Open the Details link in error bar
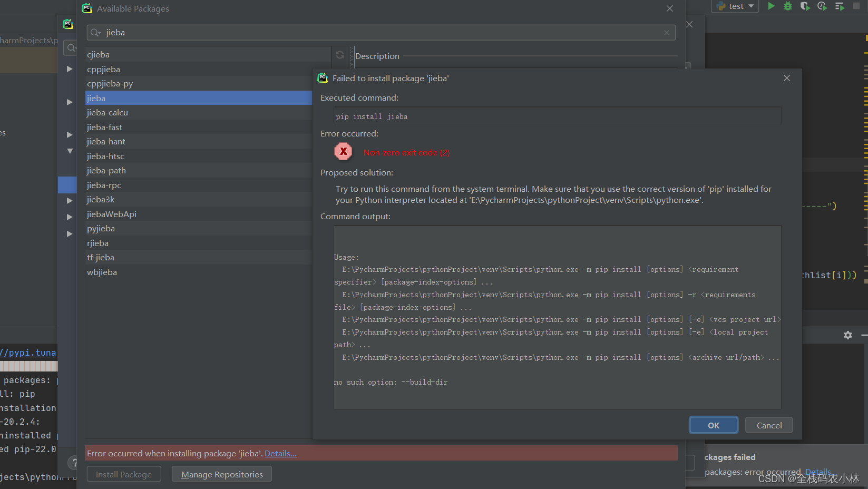 (x=280, y=453)
